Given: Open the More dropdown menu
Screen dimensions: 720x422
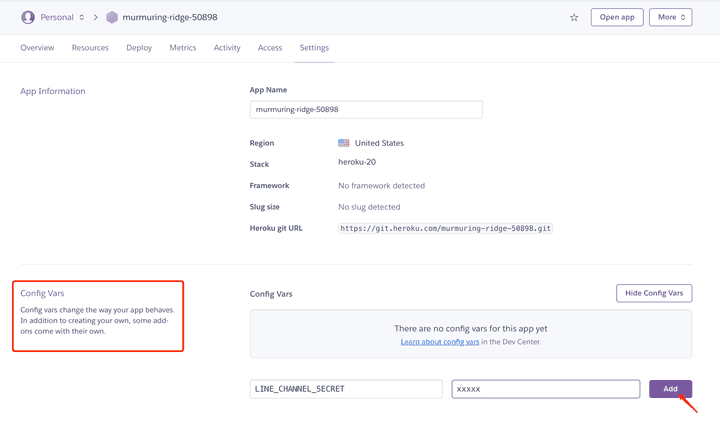Looking at the screenshot, I should 670,17.
